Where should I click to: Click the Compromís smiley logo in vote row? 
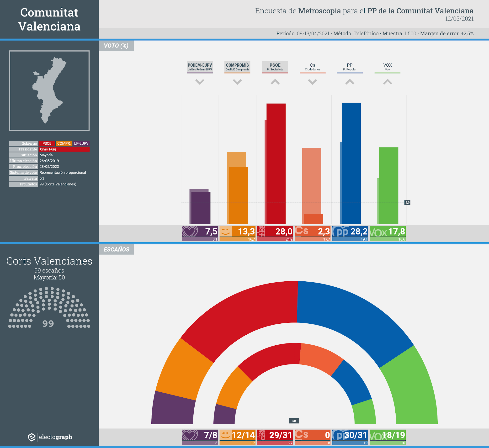pyautogui.click(x=226, y=231)
